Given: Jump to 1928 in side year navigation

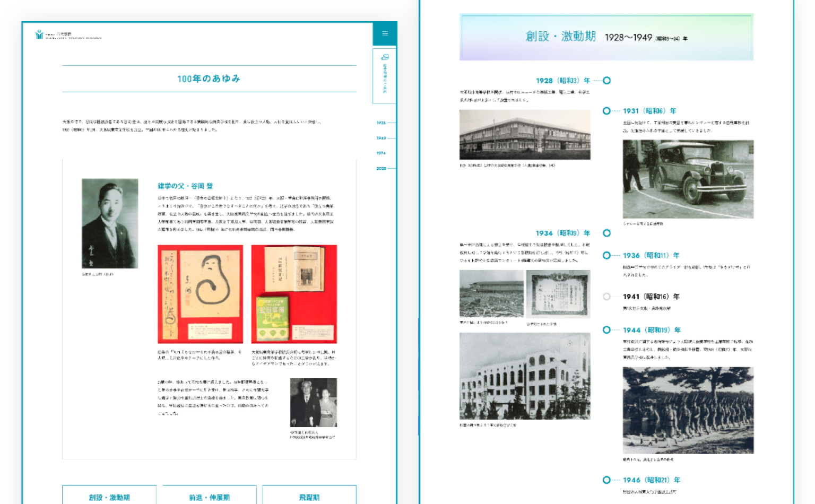Looking at the screenshot, I should coord(381,123).
